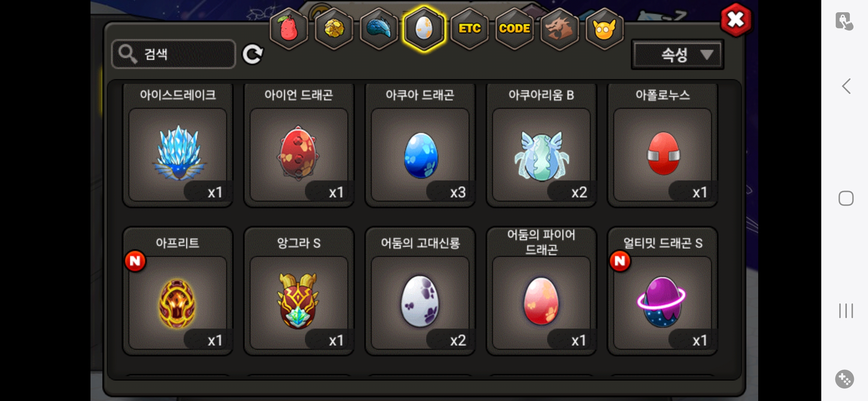Choose the 아쿠아 드래곤 blue egg
Image resolution: width=868 pixels, height=401 pixels.
(420, 145)
